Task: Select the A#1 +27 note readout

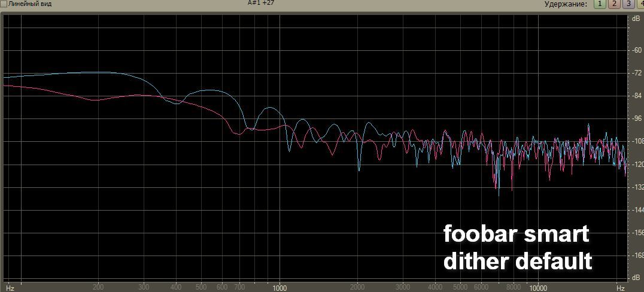Action: point(260,2)
